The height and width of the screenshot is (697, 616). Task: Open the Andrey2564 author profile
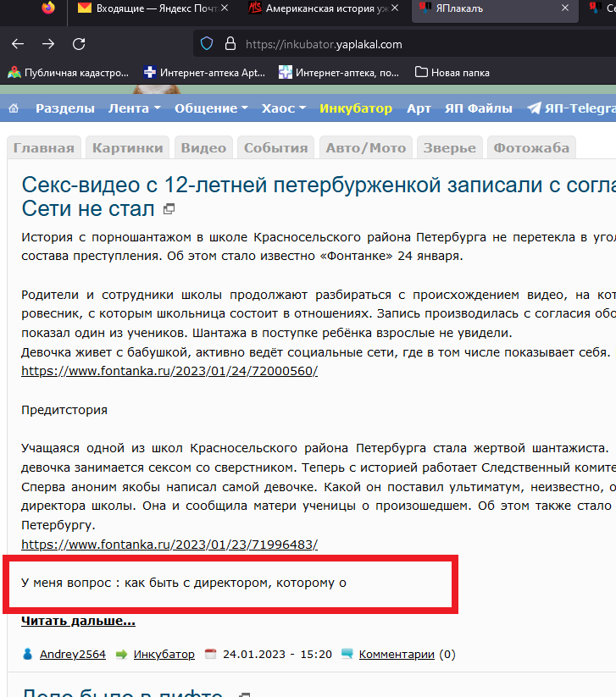[x=73, y=654]
